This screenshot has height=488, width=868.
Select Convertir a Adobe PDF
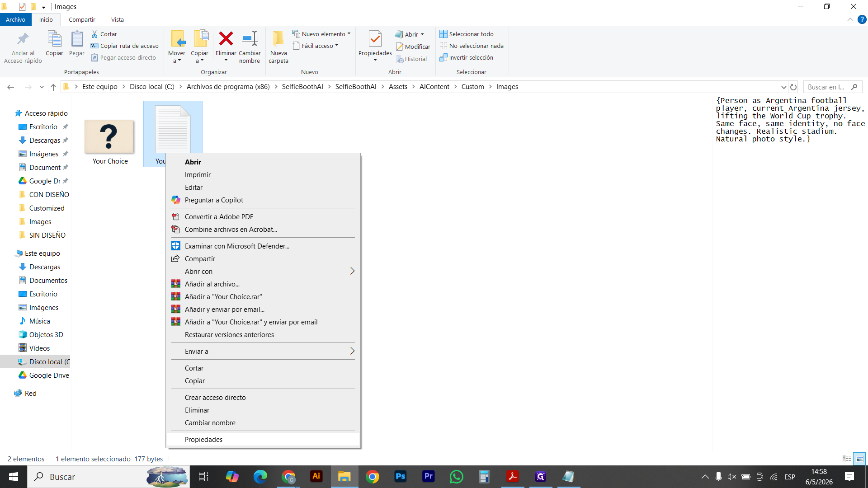pos(263,216)
